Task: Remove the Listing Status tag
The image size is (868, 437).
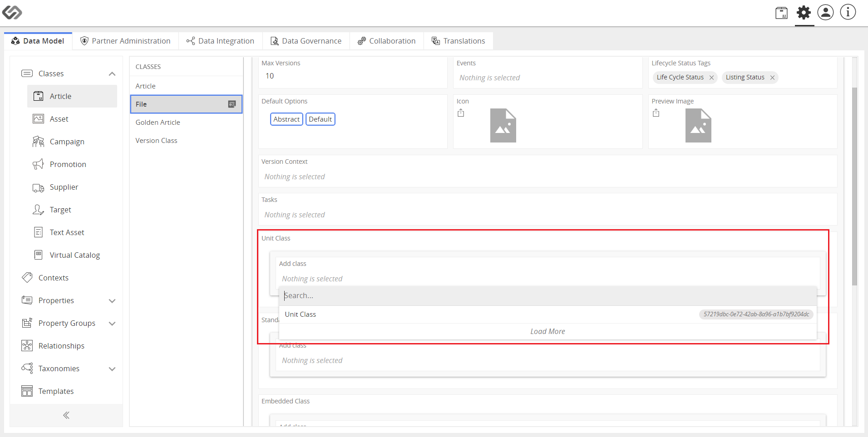Action: (x=772, y=78)
